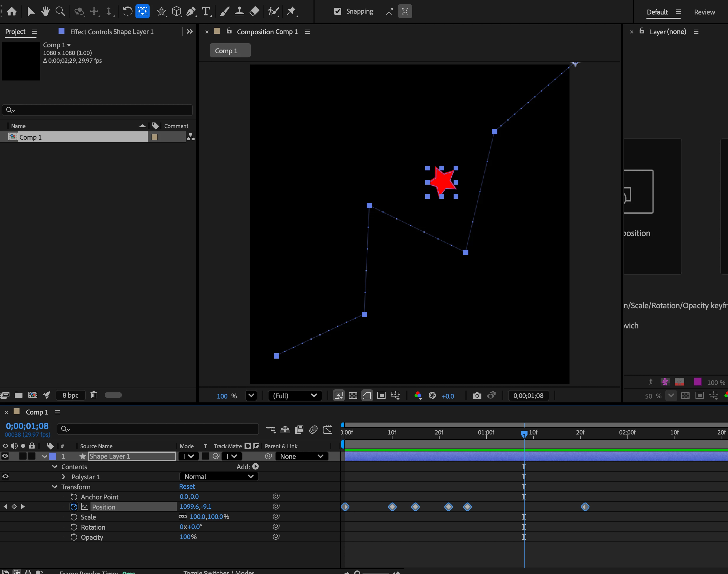Hide Shape Layer 1 with the eye toggle
The width and height of the screenshot is (728, 574).
(5, 456)
